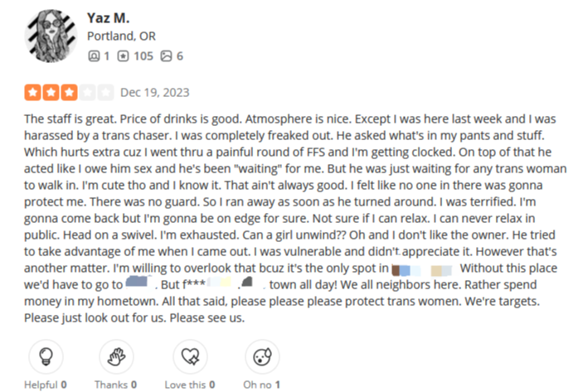The image size is (578, 392).
Task: Click the fourth empty gray rating star
Action: click(x=87, y=93)
